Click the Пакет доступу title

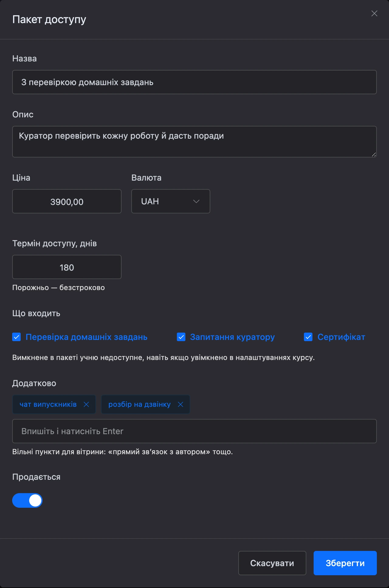[49, 19]
